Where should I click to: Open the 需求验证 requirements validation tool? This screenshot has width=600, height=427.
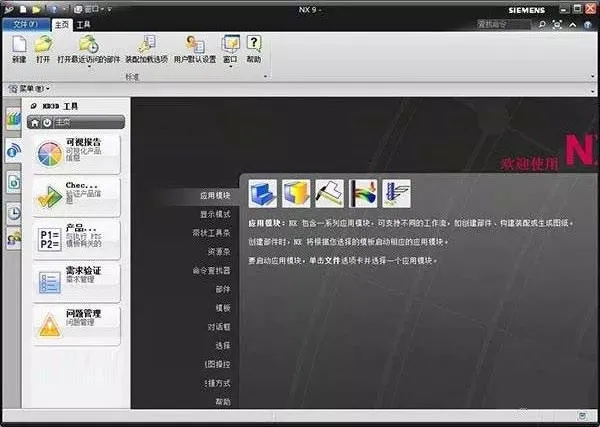pyautogui.click(x=76, y=282)
